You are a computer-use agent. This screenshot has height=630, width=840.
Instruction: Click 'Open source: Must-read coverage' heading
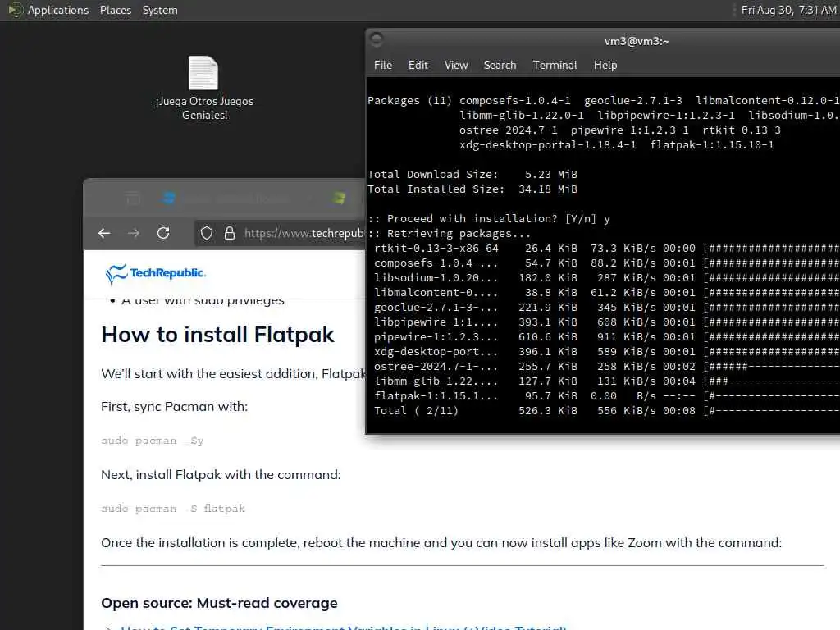[x=219, y=603]
